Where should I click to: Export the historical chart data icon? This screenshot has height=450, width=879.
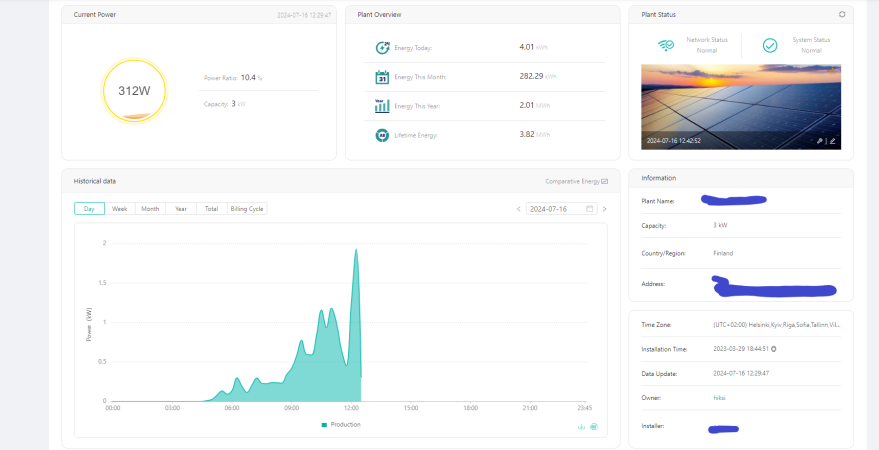coord(594,427)
